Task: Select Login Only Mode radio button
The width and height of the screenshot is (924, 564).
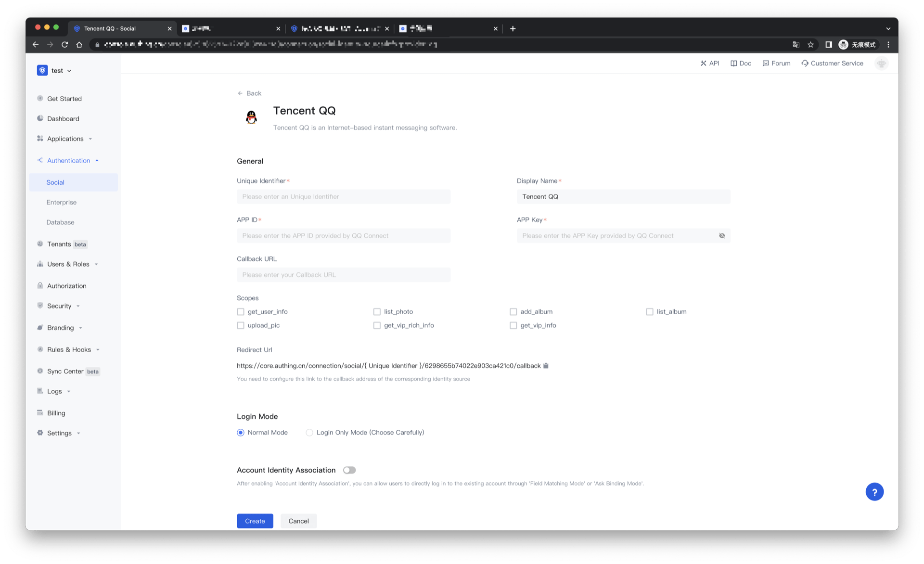Action: click(309, 432)
